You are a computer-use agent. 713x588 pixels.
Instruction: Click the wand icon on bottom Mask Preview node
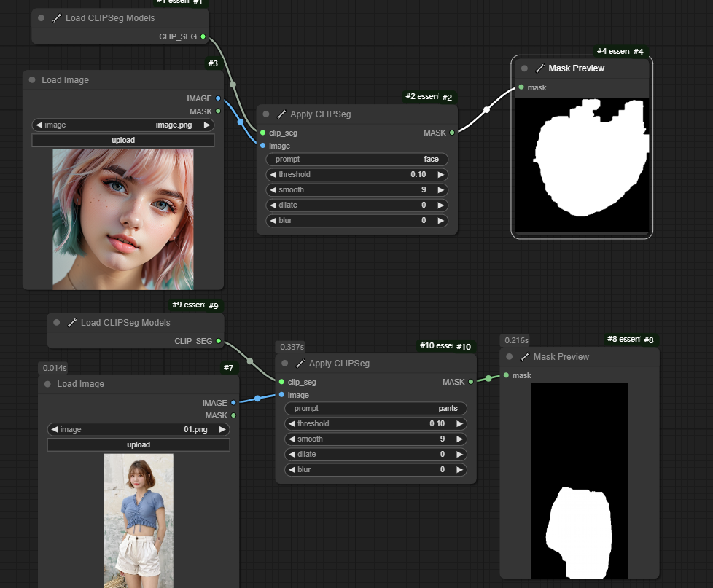pyautogui.click(x=525, y=357)
